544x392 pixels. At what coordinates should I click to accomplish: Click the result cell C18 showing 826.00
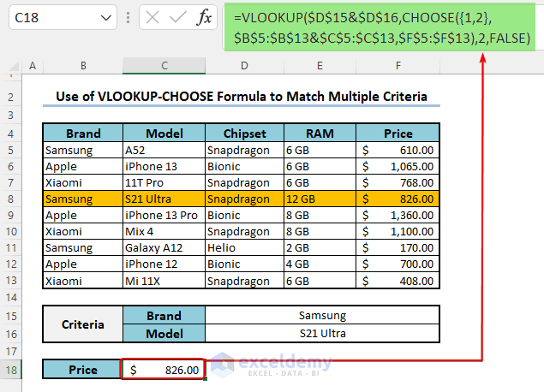point(163,370)
